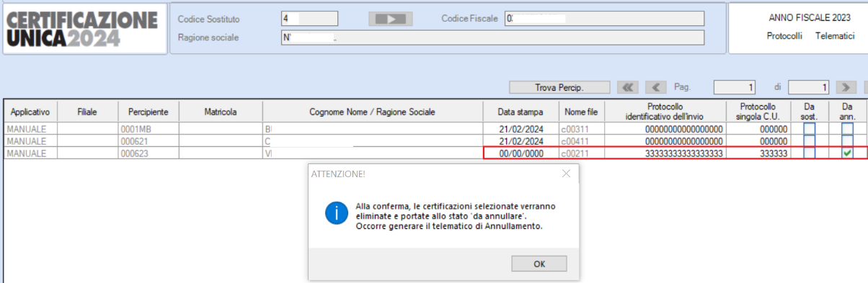This screenshot has width=868, height=283.
Task: Click the Ragione sociale field
Action: 492,37
